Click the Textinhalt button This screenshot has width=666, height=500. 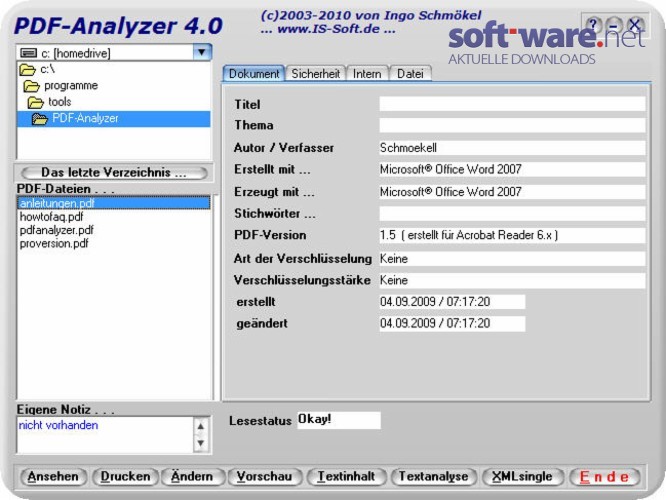[346, 477]
